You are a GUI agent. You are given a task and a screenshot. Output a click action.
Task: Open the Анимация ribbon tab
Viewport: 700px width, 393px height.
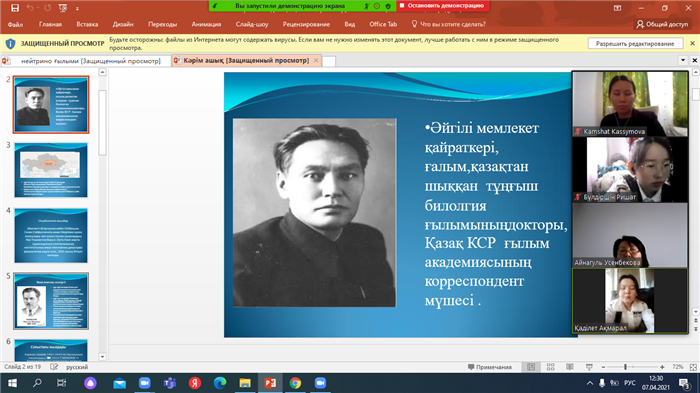point(206,24)
